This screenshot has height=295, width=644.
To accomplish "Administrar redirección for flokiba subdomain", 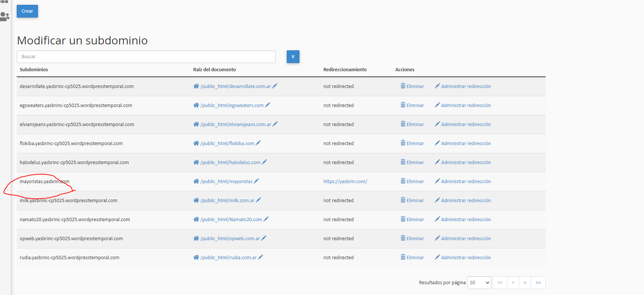I will [x=463, y=144].
